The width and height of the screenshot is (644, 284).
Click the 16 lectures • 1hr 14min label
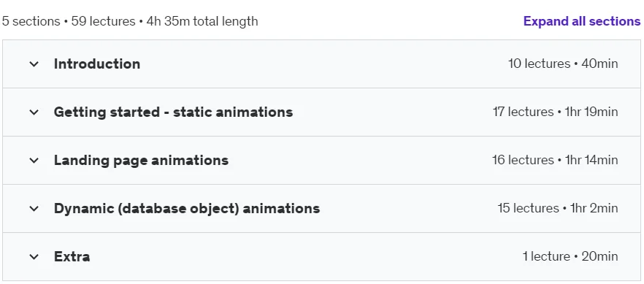click(555, 160)
